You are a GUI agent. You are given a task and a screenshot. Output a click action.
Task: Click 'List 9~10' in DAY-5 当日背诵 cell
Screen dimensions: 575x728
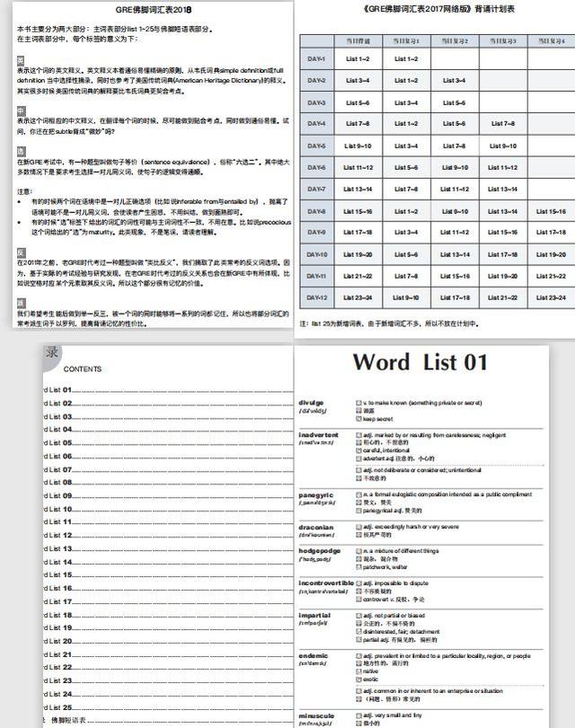[358, 146]
